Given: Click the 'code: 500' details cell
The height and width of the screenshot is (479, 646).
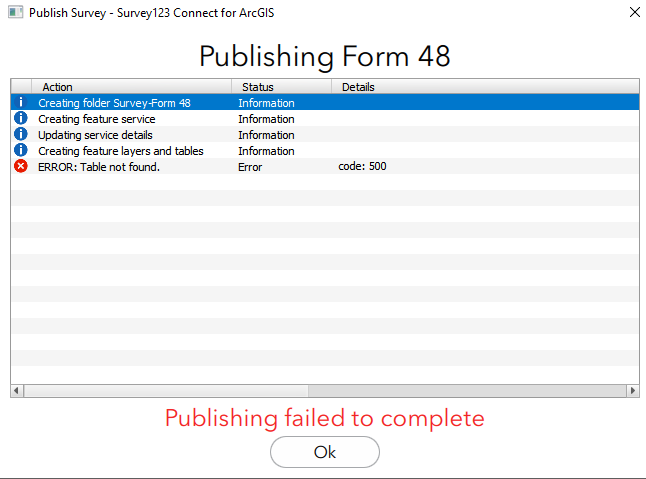Looking at the screenshot, I should (x=362, y=166).
